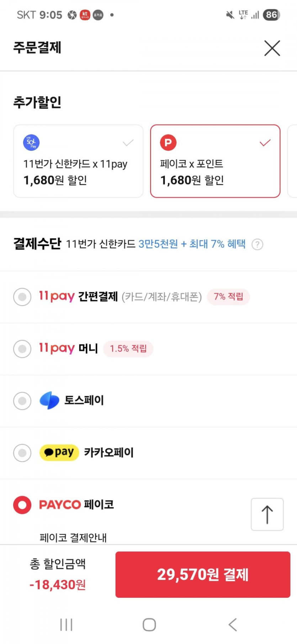This screenshot has height=644, width=297.
Task: Choose the PAYCO 페이코 radio button
Action: pyautogui.click(x=22, y=505)
